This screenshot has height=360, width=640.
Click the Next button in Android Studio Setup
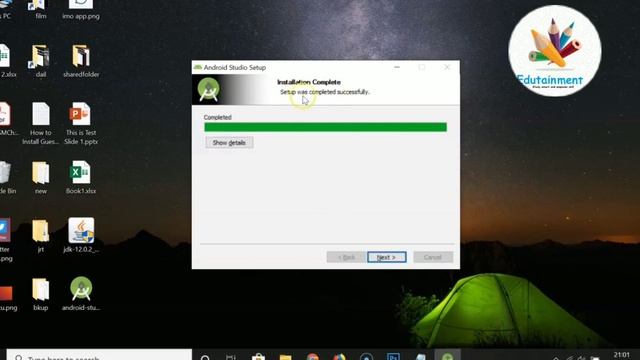(x=387, y=257)
